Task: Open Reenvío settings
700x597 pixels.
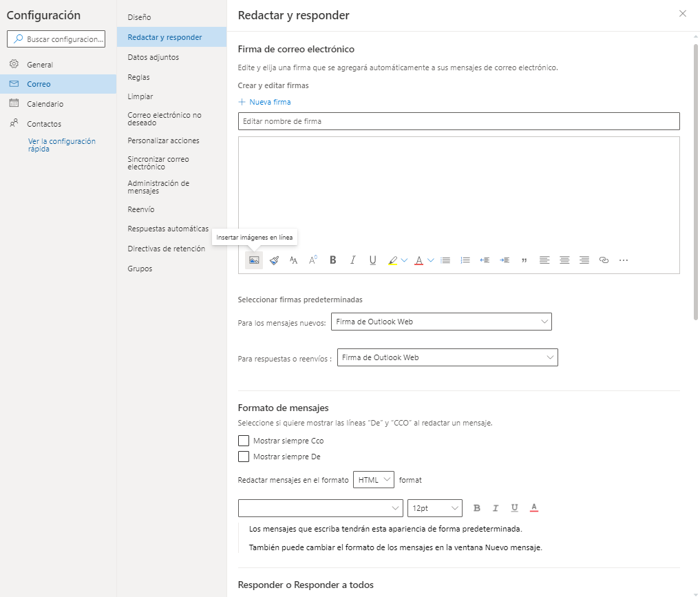Action: coord(171,209)
